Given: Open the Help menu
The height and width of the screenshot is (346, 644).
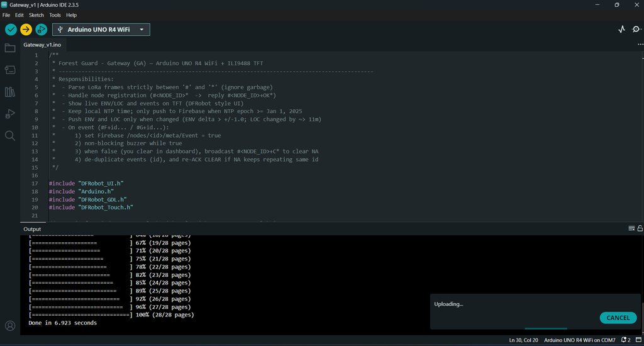Looking at the screenshot, I should (72, 15).
